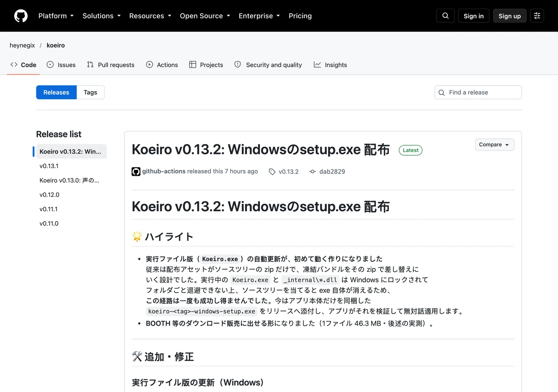Click the tag icon beside v0.13.2
The height and width of the screenshot is (392, 558).
(272, 172)
